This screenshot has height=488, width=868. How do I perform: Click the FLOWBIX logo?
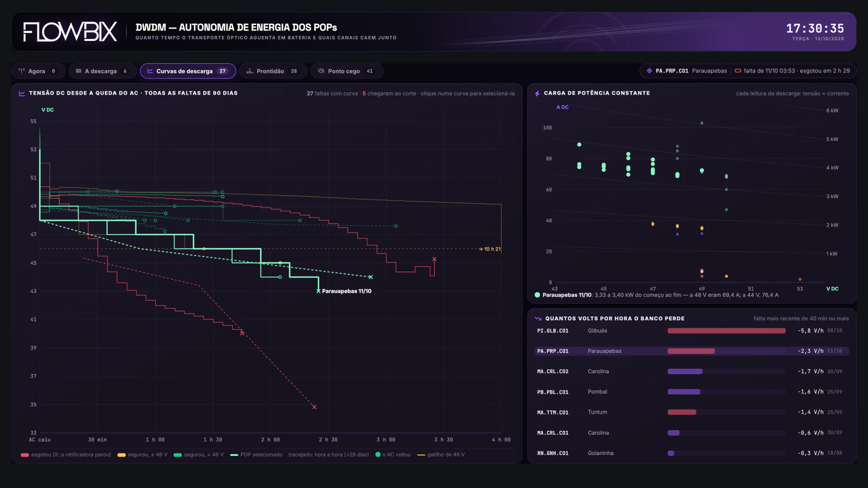tap(70, 32)
